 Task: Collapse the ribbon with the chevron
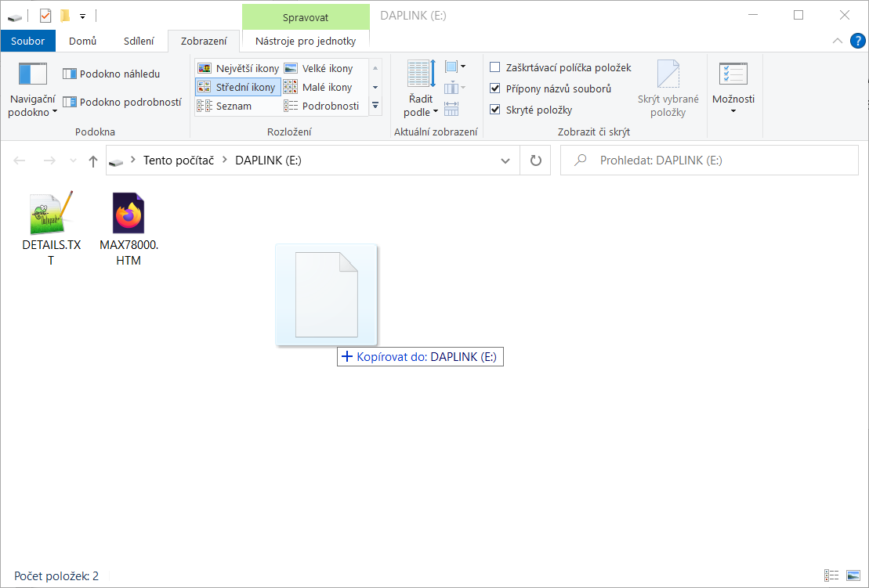pyautogui.click(x=838, y=41)
